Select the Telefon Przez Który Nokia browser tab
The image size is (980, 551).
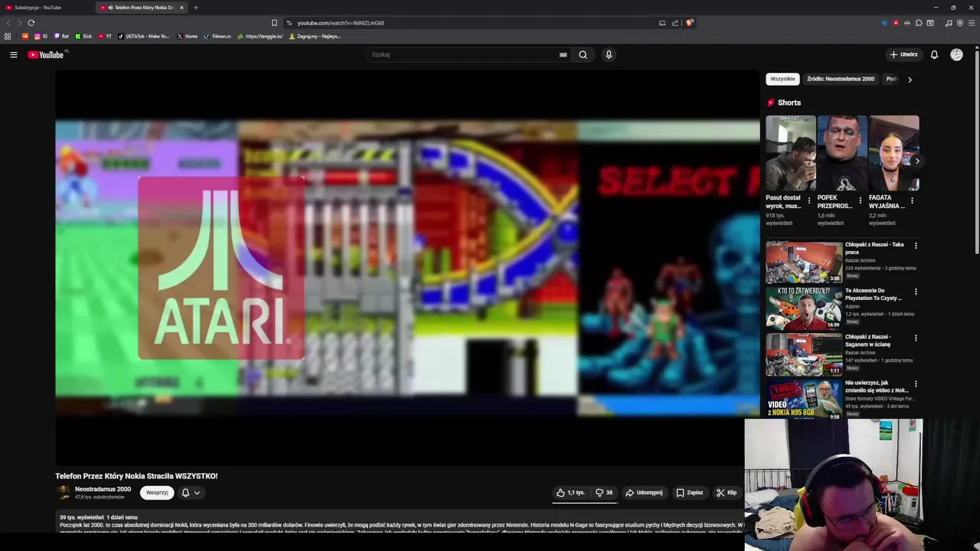click(x=142, y=8)
